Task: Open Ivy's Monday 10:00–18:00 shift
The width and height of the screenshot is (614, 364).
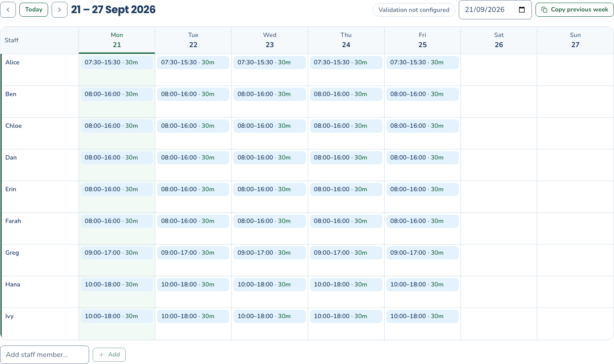Action: coord(117,316)
